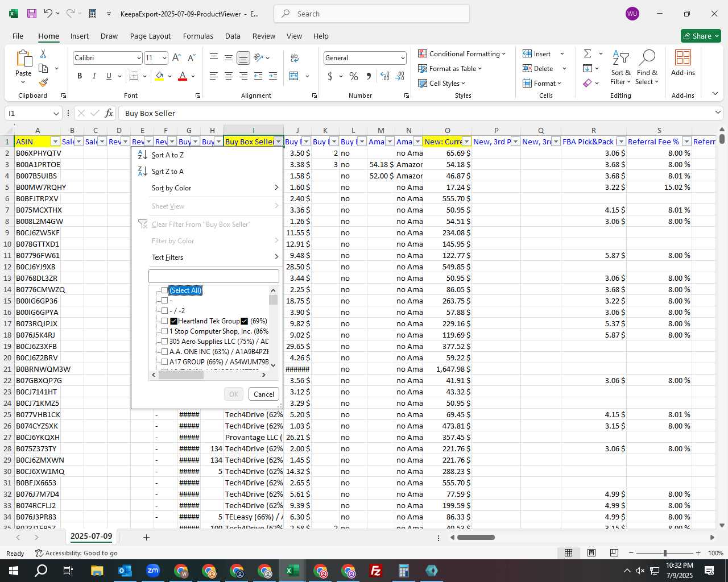
Task: Decrease font size with smaller A icon
Action: pos(191,57)
